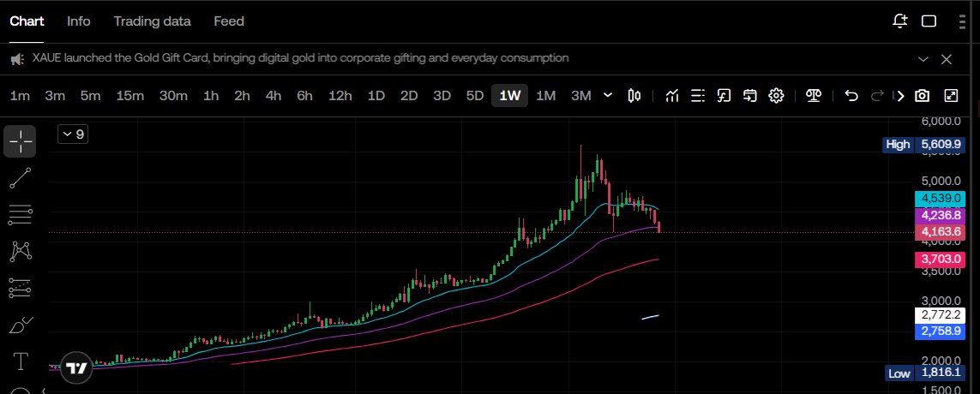
Task: Select the XABCD pattern tool
Action: (20, 251)
